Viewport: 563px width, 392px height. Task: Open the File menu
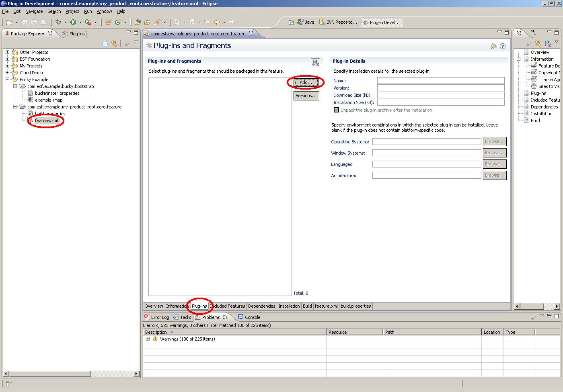pyautogui.click(x=5, y=11)
